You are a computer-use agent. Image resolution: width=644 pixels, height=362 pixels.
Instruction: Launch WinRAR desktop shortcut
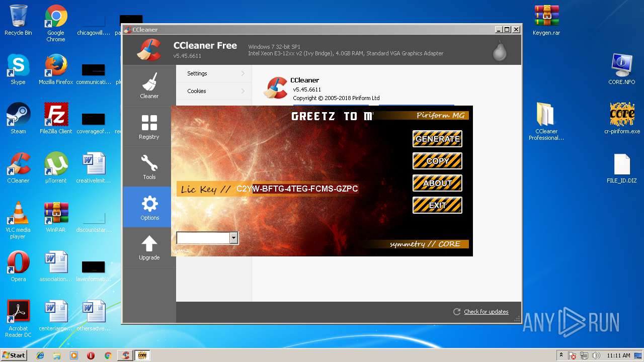(56, 218)
